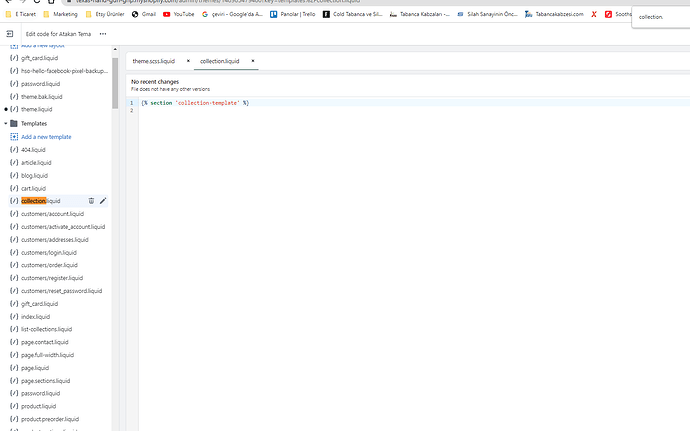Click the Add a new template icon
Image resolution: width=690 pixels, height=431 pixels.
click(x=14, y=137)
